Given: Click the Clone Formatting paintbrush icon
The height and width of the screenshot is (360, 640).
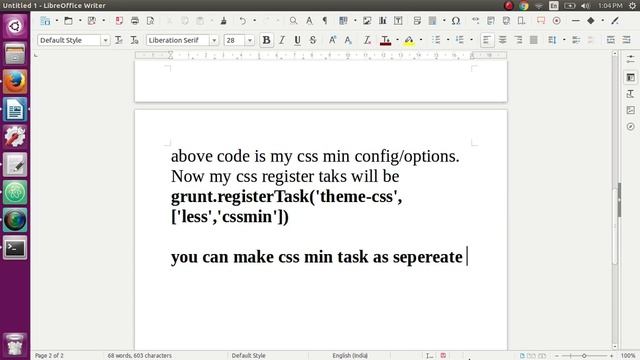Looking at the screenshot, I should (x=223, y=21).
